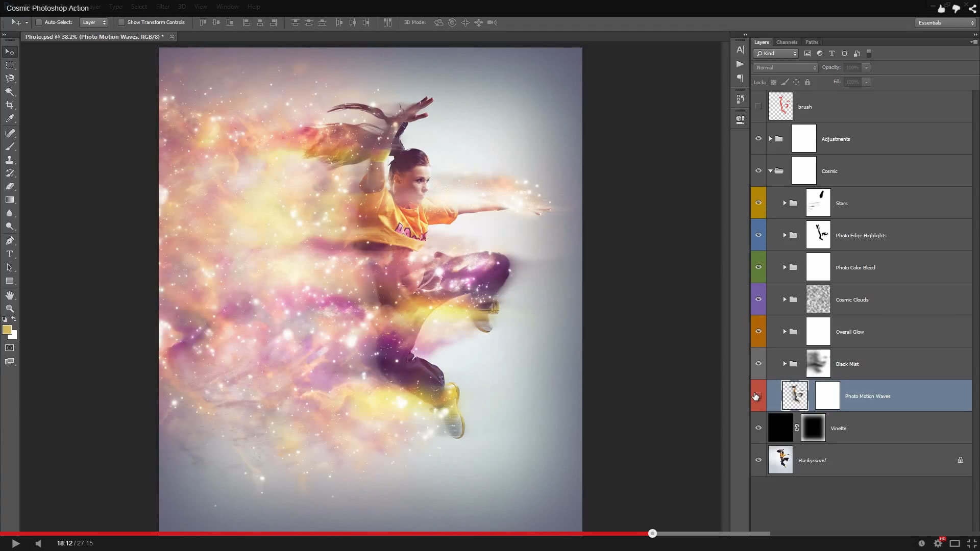The width and height of the screenshot is (980, 551).
Task: Select the Horizontal Type tool
Action: (x=9, y=254)
